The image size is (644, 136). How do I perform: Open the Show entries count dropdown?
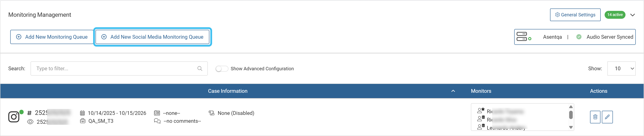tap(621, 69)
